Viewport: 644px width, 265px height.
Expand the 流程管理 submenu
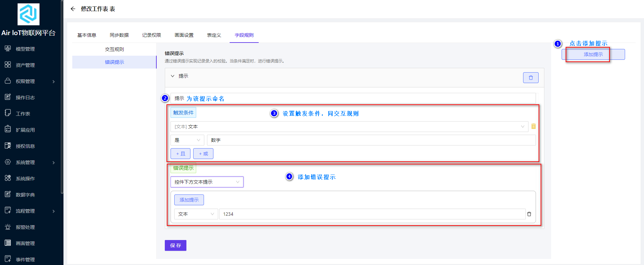(54, 211)
